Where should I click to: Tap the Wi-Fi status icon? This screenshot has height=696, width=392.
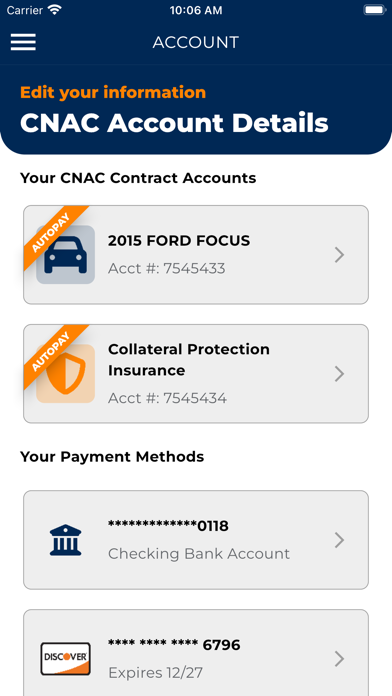pos(55,10)
